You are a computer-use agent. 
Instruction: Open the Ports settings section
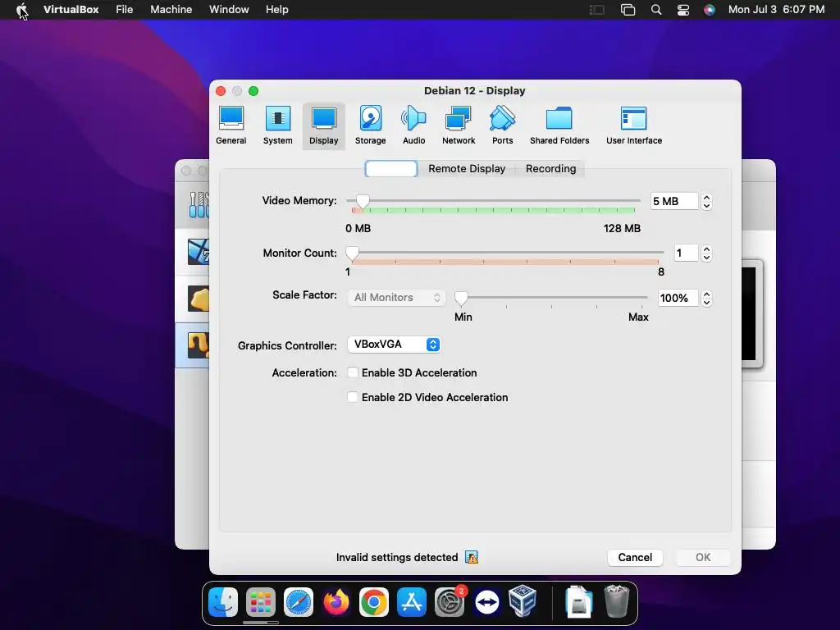503,126
